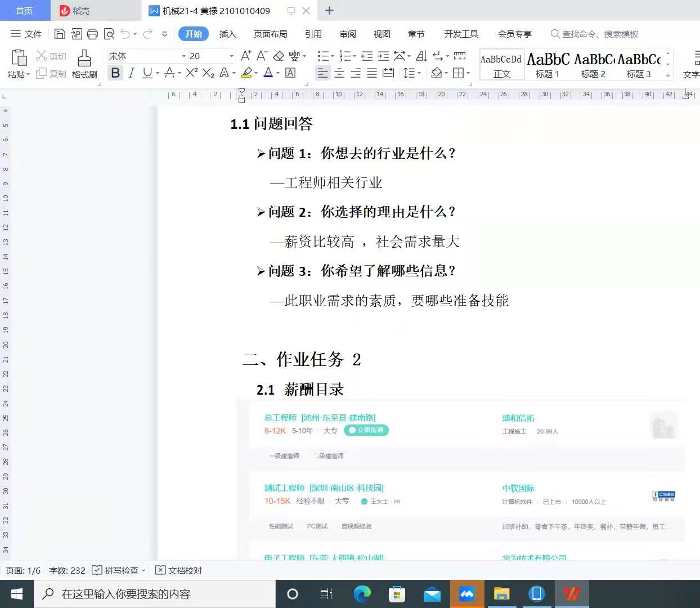700x608 pixels.
Task: Expand the line spacing dropdown
Action: (x=420, y=73)
